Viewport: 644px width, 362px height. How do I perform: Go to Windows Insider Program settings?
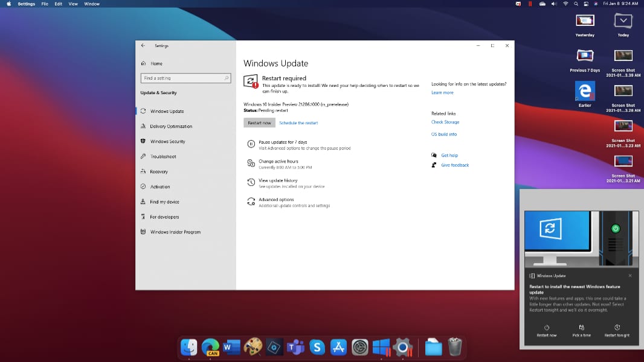tap(175, 232)
